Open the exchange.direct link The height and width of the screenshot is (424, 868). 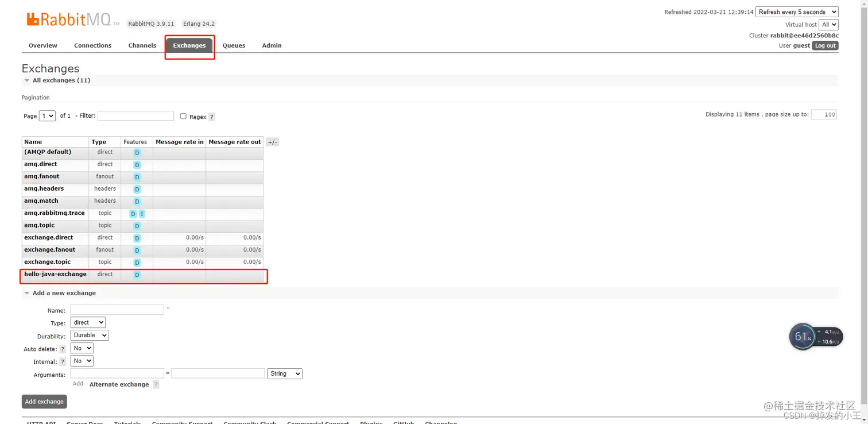[x=49, y=237]
